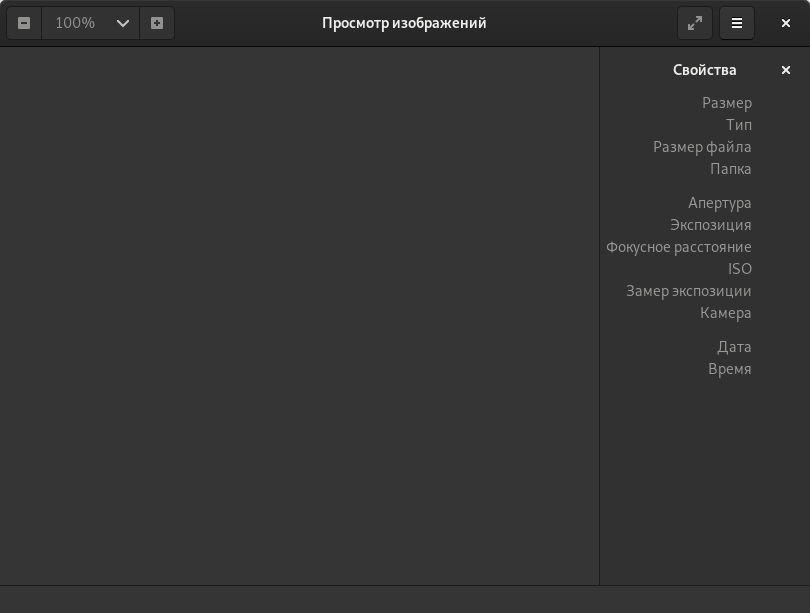Zoom out with the minus button

(24, 23)
